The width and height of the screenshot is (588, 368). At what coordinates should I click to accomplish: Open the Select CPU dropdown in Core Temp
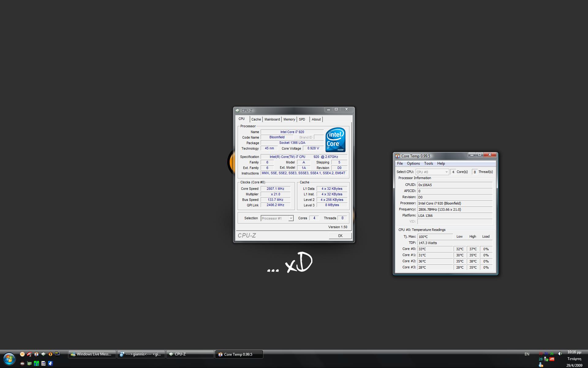(x=432, y=172)
